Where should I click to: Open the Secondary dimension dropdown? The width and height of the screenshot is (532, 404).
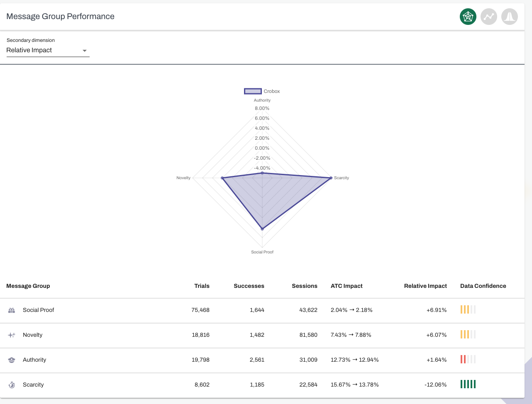tap(48, 50)
